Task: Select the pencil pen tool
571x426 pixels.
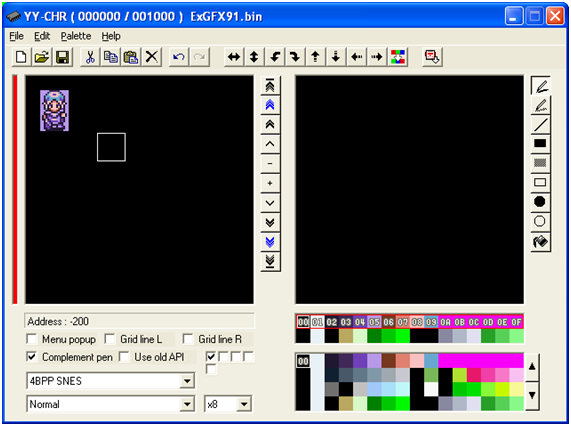Action: [x=541, y=86]
